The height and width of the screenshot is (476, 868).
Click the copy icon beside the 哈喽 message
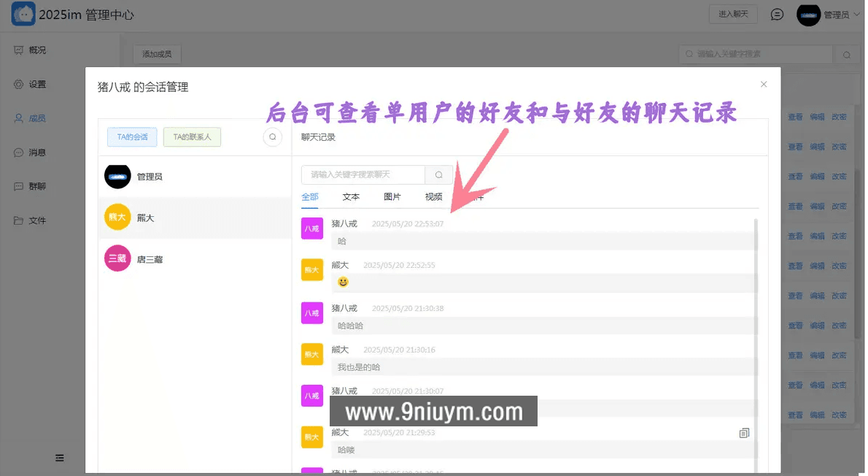744,432
